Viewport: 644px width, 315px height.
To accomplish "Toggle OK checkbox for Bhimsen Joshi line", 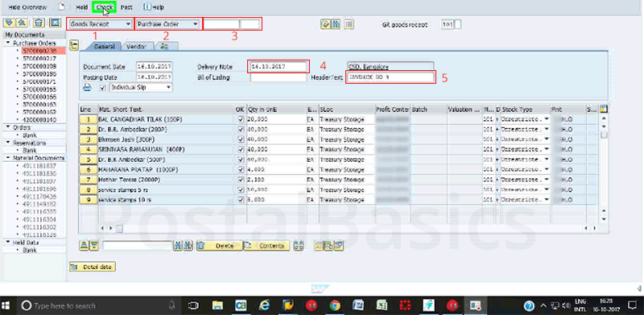I will click(241, 139).
